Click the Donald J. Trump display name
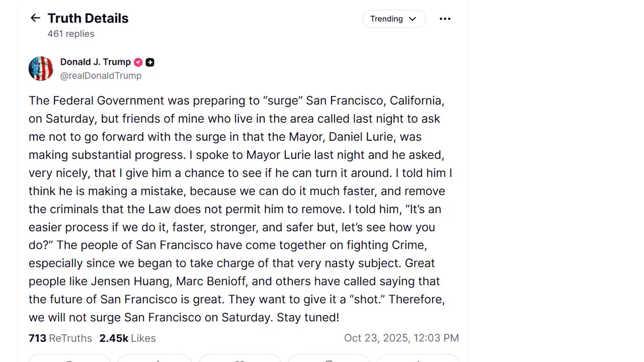Viewport: 644px width, 362px height. coord(96,62)
